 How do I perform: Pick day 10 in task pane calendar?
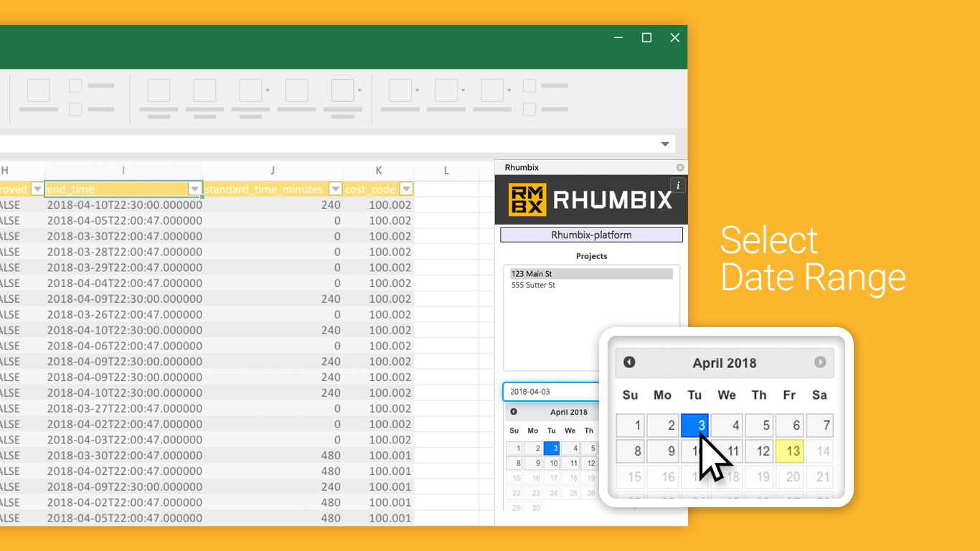552,463
